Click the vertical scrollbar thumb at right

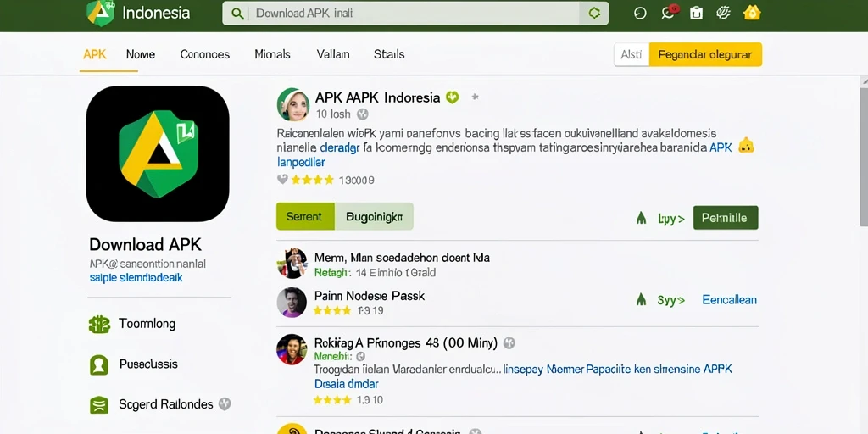coord(864,155)
